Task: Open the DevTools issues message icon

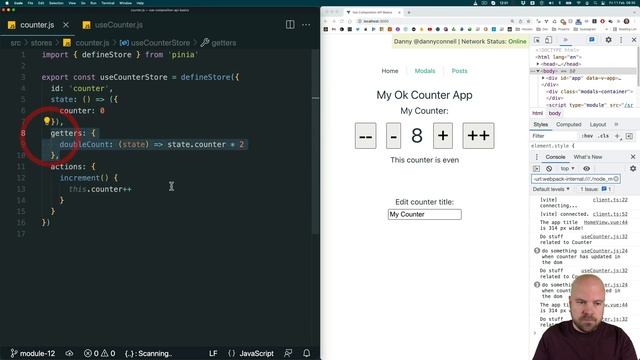Action: point(591,40)
